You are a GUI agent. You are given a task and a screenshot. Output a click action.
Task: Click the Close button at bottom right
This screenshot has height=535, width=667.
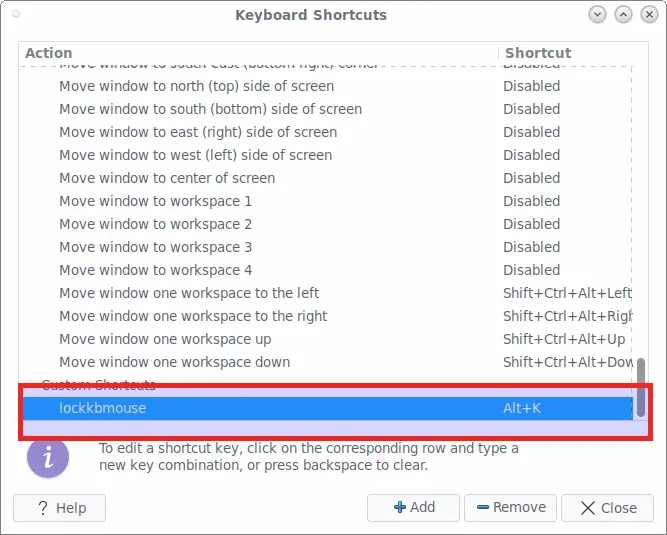tap(608, 508)
